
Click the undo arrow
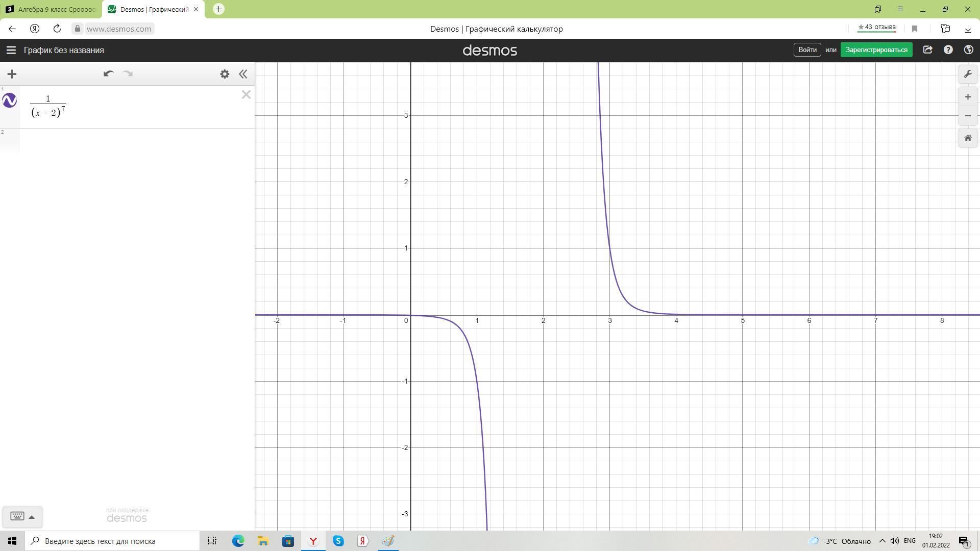[108, 74]
